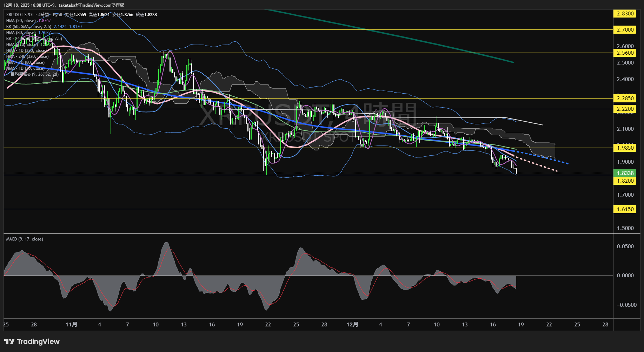Click the HMA (80, close) indicator label

21,33
